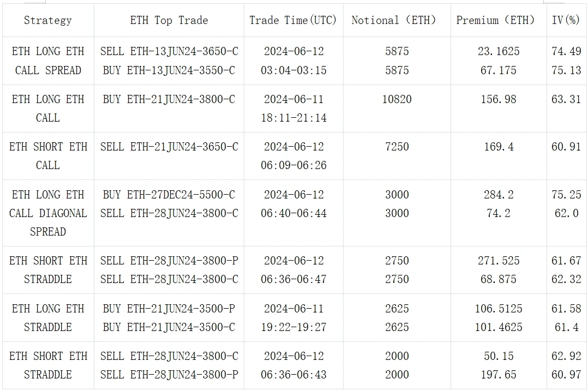Click the CALL DIAGONAL SPREAD strategy cell
The width and height of the screenshot is (588, 391).
pyautogui.click(x=48, y=213)
